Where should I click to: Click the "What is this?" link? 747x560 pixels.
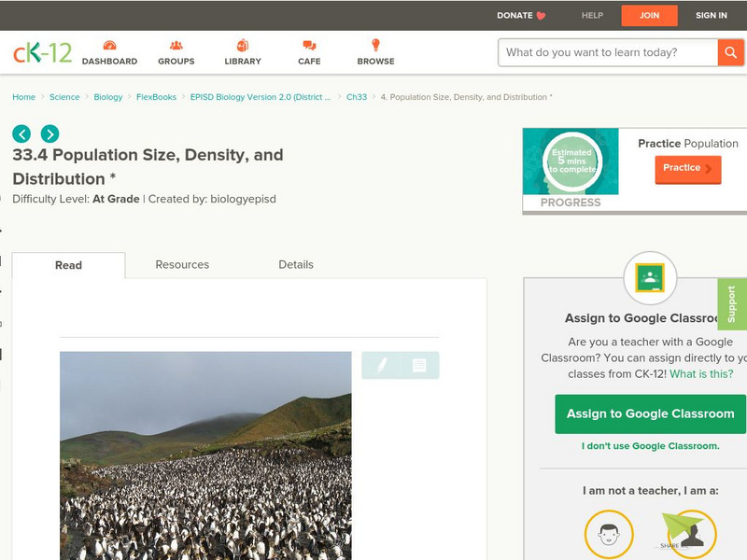tap(701, 374)
